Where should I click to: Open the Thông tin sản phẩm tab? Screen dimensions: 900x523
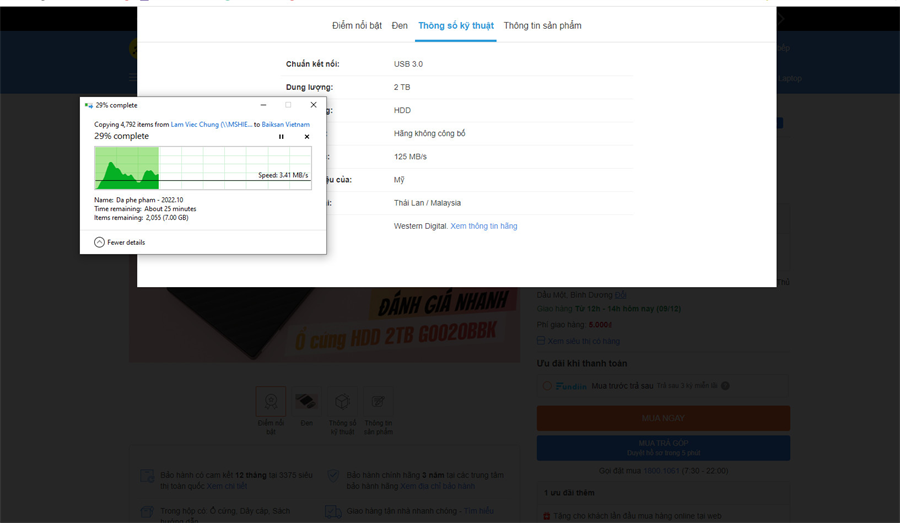coord(542,26)
